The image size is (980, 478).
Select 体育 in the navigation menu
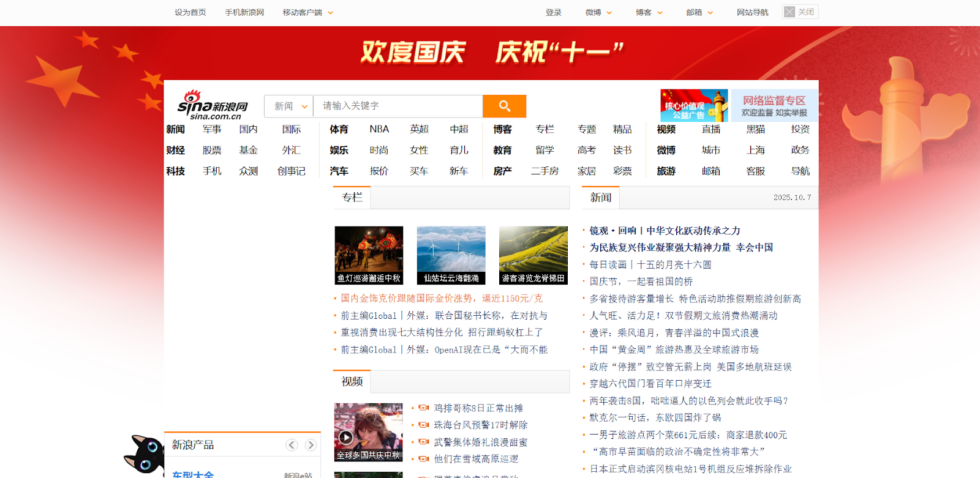pyautogui.click(x=339, y=129)
